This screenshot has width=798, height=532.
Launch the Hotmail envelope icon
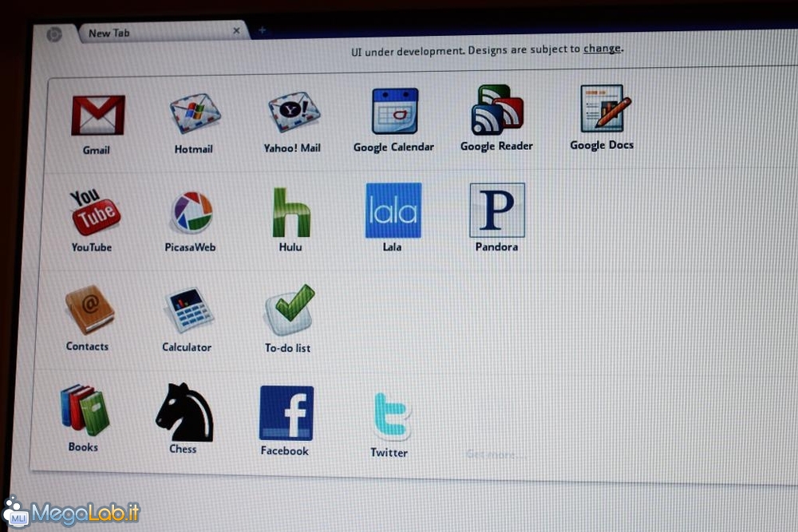click(195, 113)
